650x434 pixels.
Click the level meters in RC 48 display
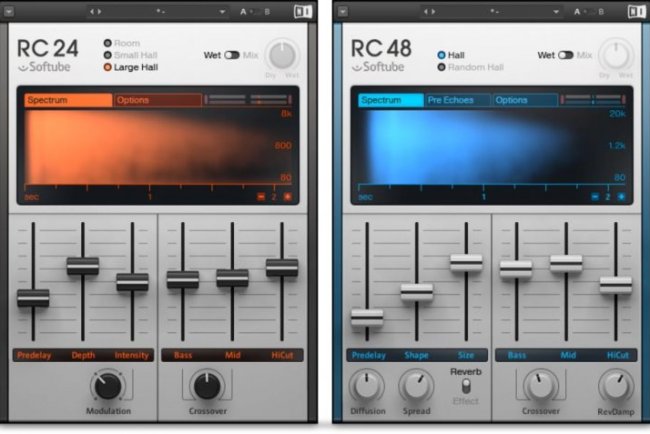[x=593, y=99]
